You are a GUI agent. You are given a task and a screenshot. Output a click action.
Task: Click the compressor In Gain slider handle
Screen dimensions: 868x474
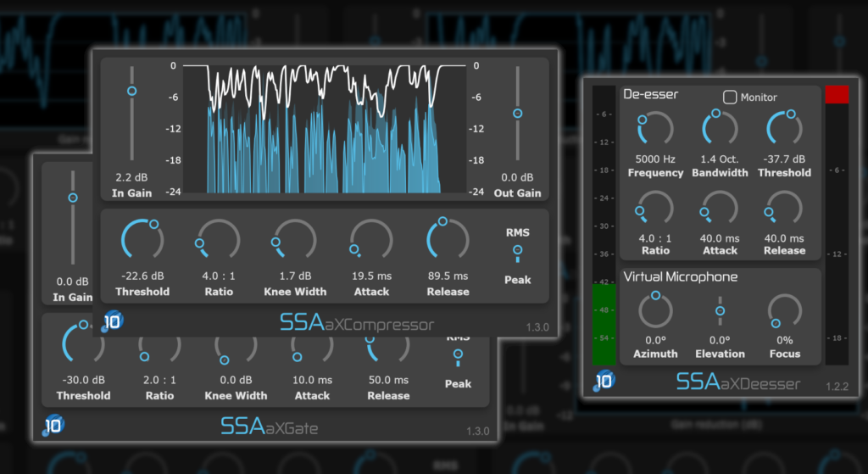tap(131, 92)
